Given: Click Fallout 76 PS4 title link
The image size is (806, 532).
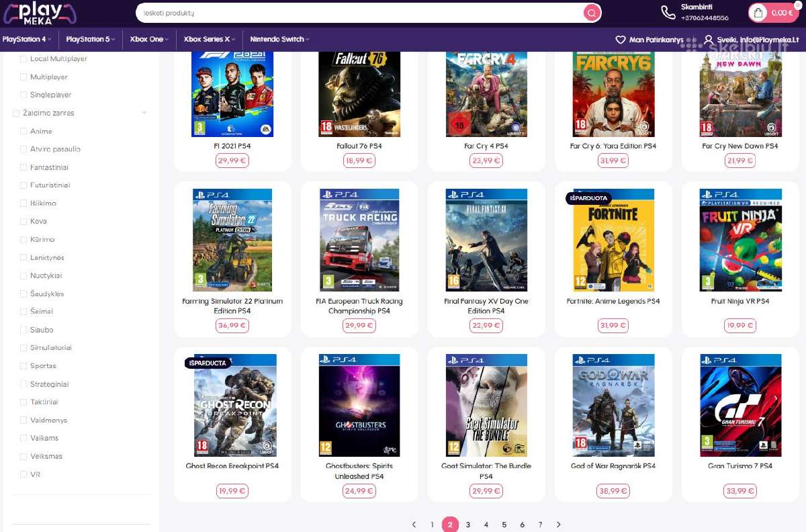Looking at the screenshot, I should pyautogui.click(x=359, y=146).
